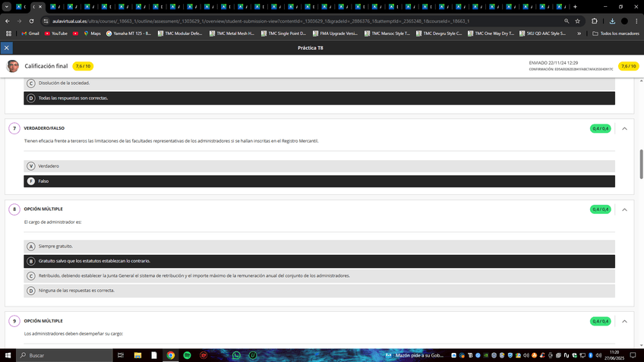Screen dimensions: 644x362
Task: Open a new tab with the plus button
Action: tap(575, 7)
